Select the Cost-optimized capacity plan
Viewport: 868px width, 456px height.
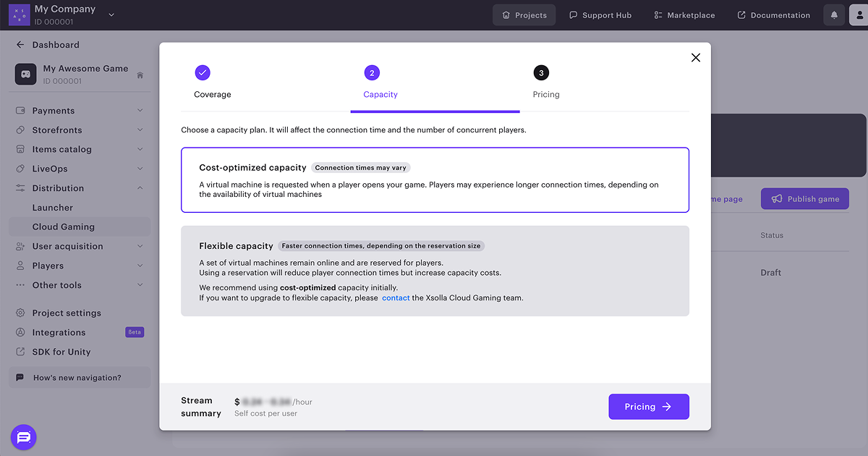point(435,180)
